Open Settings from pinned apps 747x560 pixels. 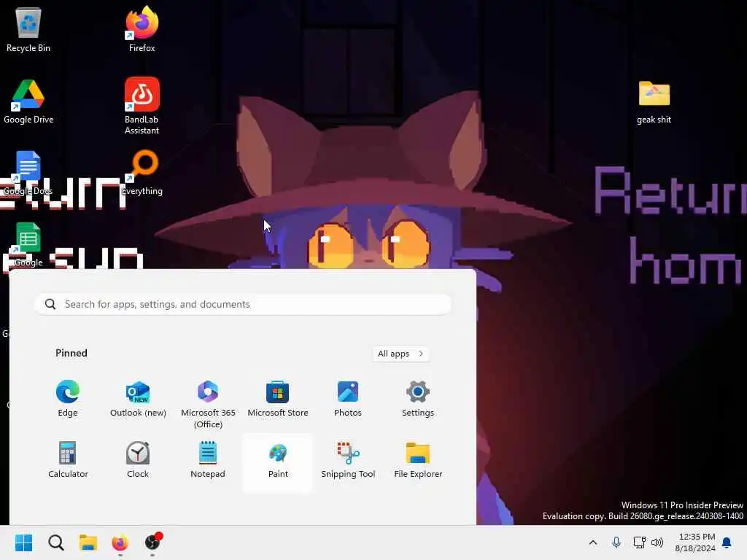click(418, 399)
